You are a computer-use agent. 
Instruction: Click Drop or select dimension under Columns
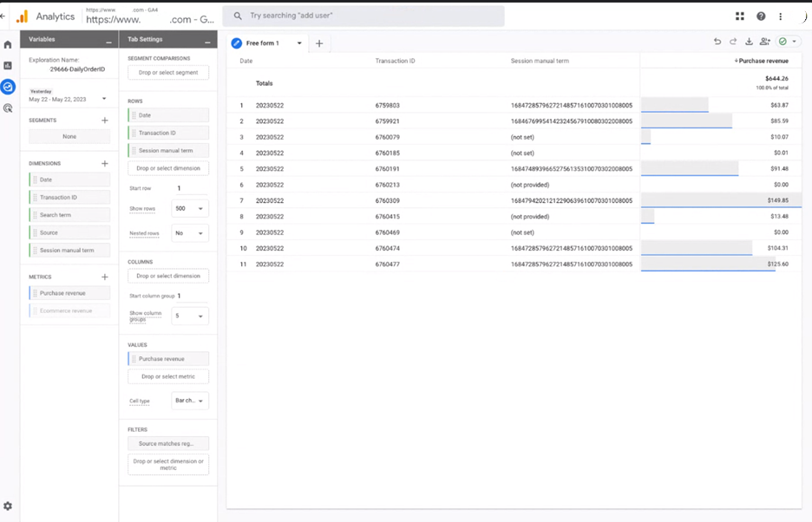168,276
